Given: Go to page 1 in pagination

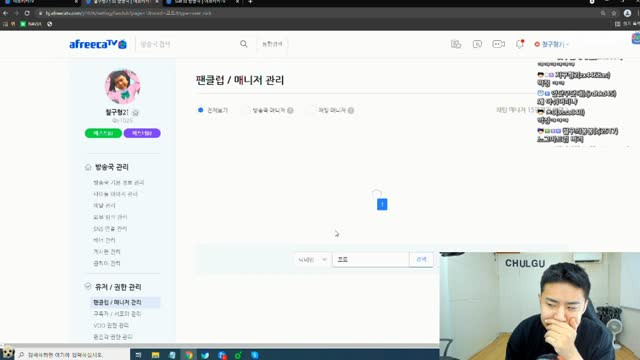Looking at the screenshot, I should (x=382, y=204).
